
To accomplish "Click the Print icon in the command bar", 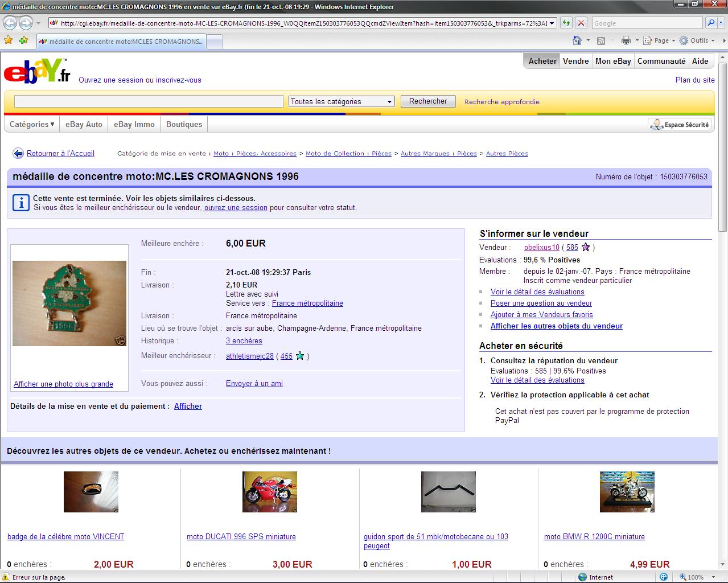I will (626, 40).
